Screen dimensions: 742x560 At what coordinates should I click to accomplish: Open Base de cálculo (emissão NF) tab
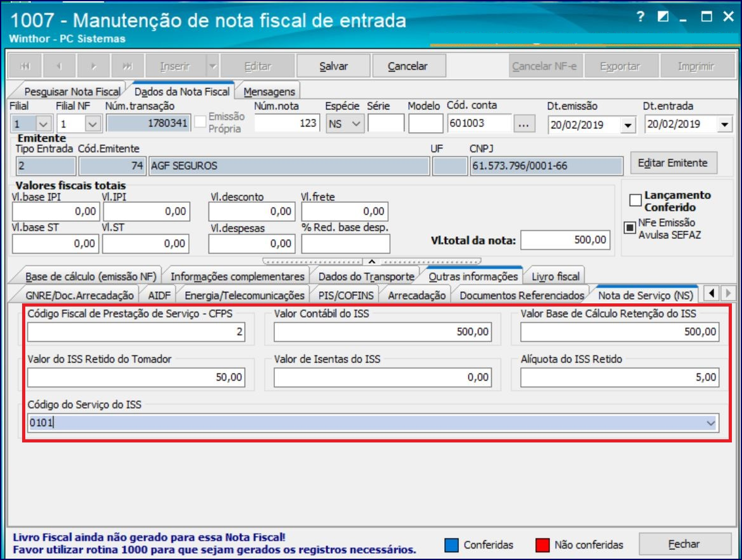click(91, 276)
